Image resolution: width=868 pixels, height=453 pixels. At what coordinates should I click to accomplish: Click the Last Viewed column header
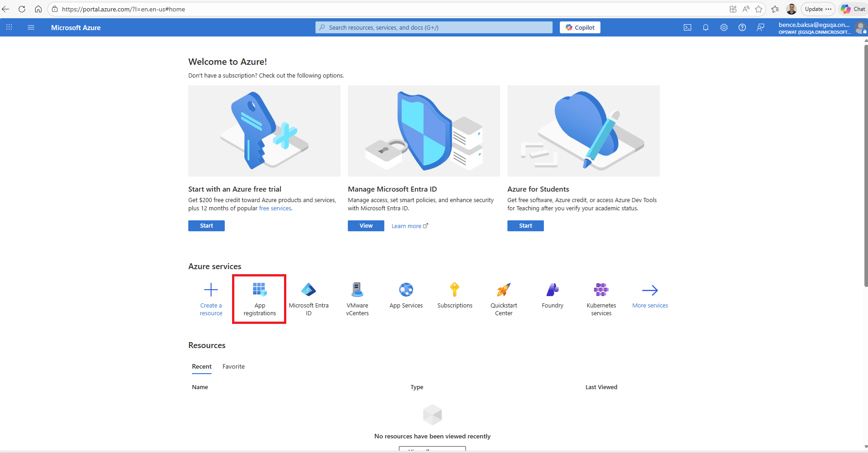tap(601, 387)
